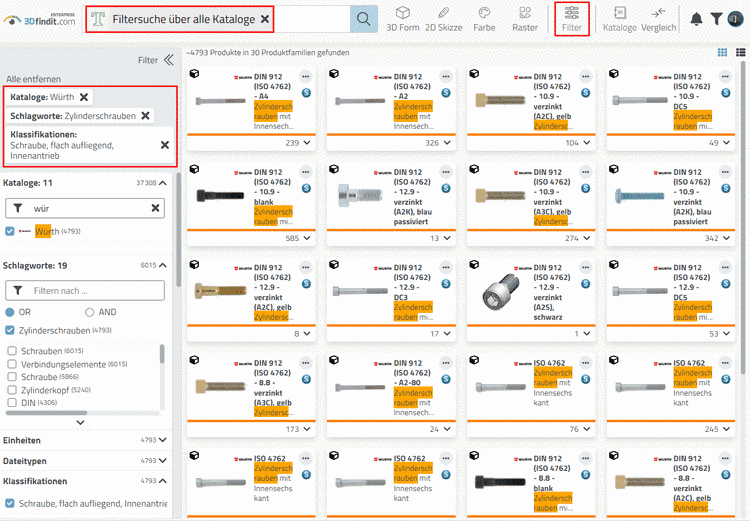
Task: Open the Raster search tool
Action: [525, 19]
